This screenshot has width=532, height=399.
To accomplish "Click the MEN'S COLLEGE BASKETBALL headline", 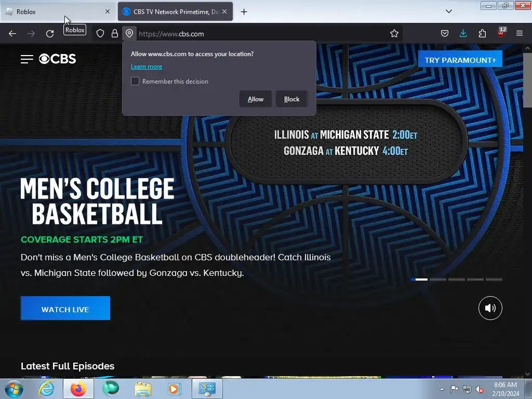I will pyautogui.click(x=97, y=201).
